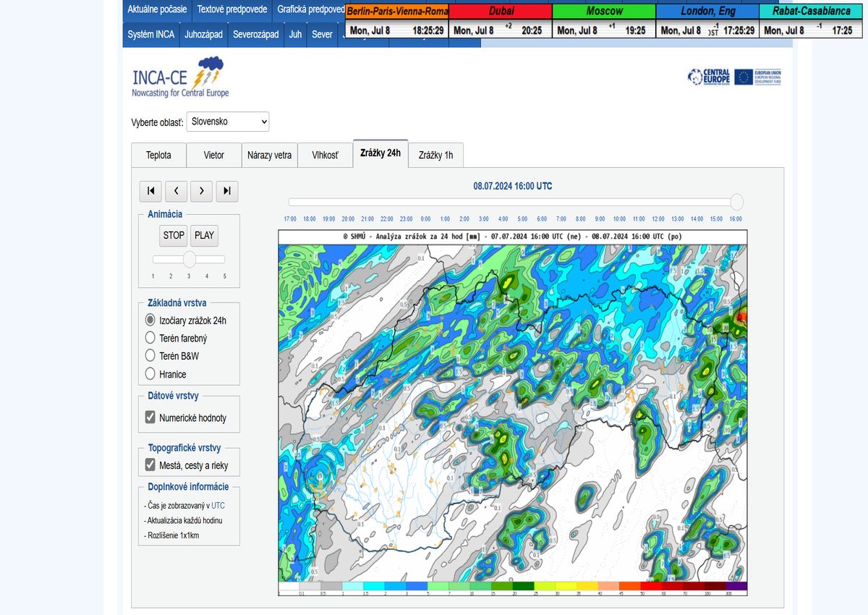Click the European Union flag logo
Screen dimensions: 868x615
click(x=744, y=77)
